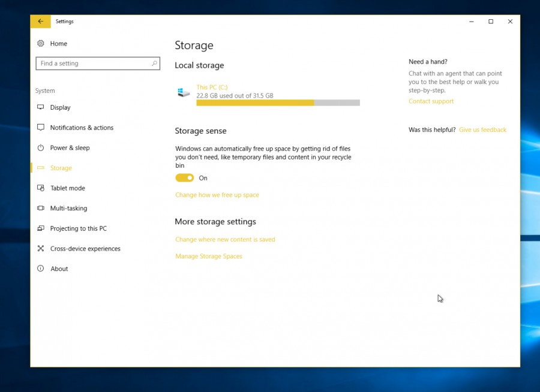Click the storage usage bar for This PC (C:)
Viewport: 540px width, 392px height.
coord(278,102)
